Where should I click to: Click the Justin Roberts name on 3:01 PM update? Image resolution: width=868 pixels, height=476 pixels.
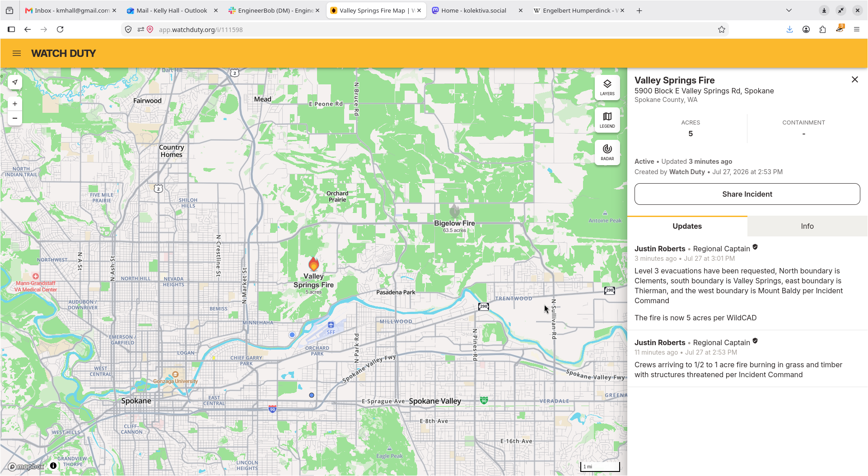pyautogui.click(x=660, y=249)
